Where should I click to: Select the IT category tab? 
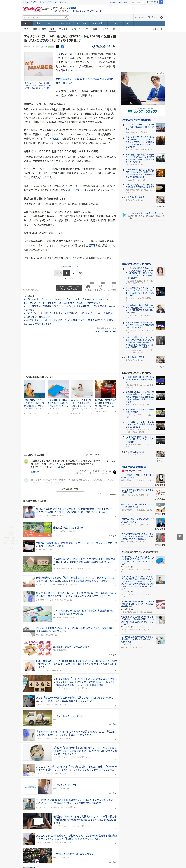point(86,29)
